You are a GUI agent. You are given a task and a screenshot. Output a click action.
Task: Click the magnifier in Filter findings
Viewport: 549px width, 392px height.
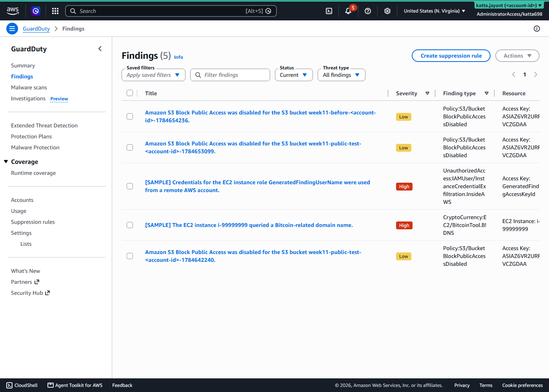[x=198, y=75]
